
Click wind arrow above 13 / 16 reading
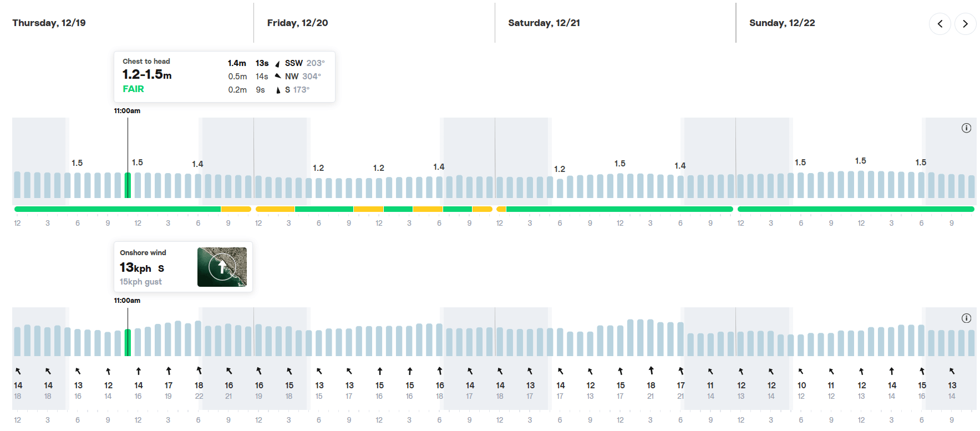point(78,371)
